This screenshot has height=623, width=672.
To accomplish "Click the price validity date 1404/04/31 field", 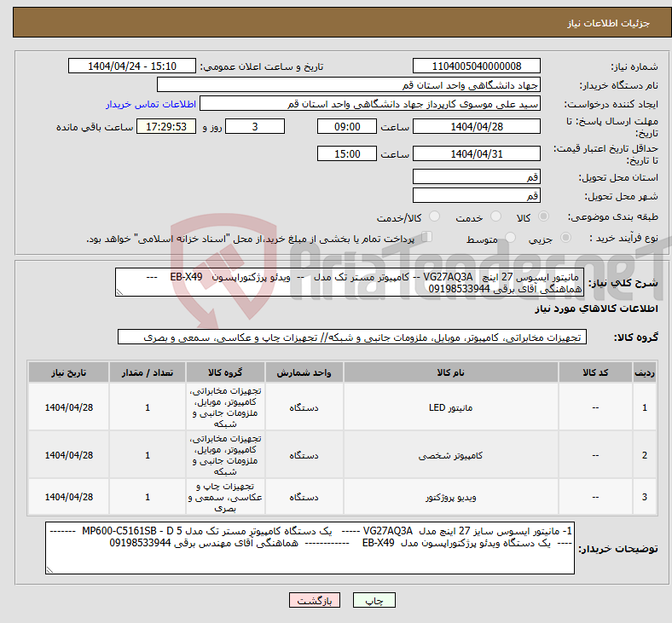I will pos(476,153).
